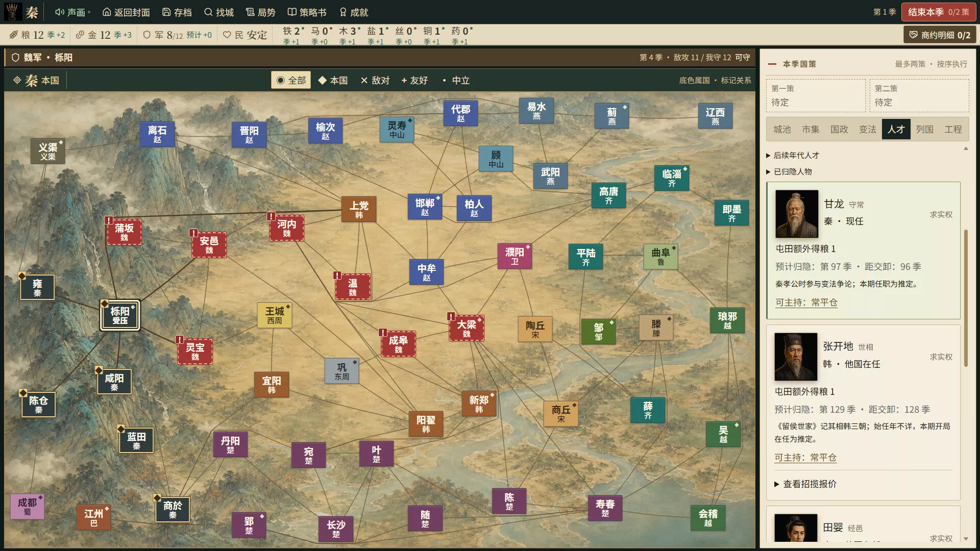Select the 栎阳 city node
Viewport: 980px width, 551px height.
pos(120,315)
